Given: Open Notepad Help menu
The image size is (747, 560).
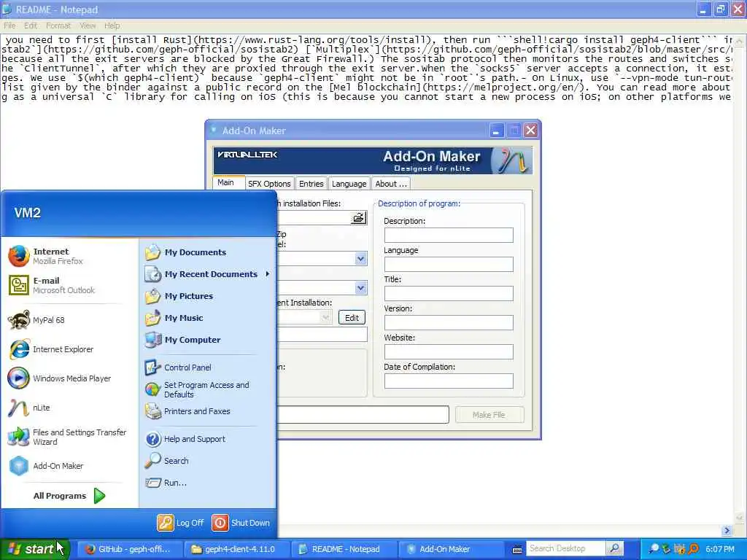Looking at the screenshot, I should [112, 26].
